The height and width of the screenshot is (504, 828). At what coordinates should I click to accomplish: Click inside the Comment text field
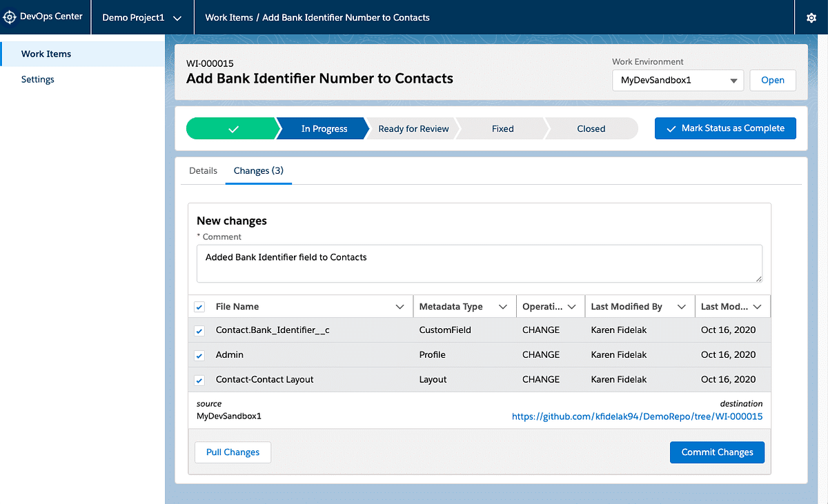479,263
